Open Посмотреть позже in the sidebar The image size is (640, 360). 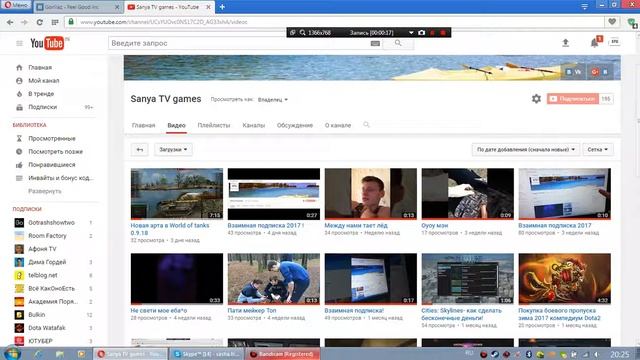click(55, 151)
